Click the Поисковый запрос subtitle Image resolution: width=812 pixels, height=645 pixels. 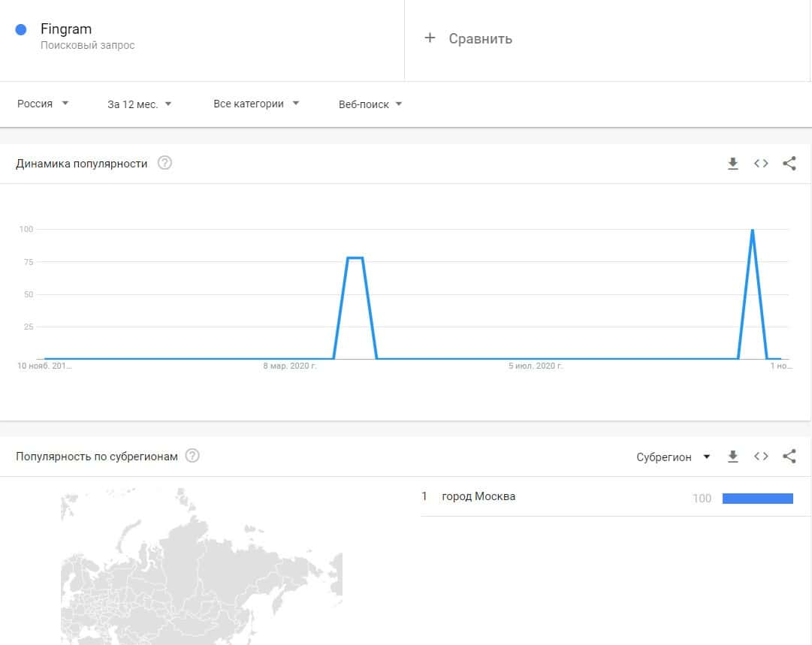(x=88, y=45)
